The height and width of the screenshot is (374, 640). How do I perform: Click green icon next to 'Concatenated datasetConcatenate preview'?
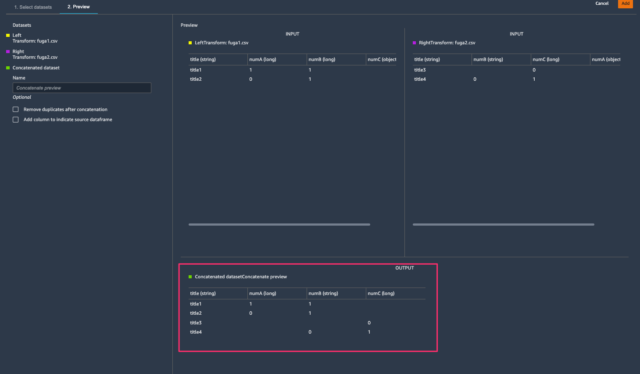click(x=190, y=277)
